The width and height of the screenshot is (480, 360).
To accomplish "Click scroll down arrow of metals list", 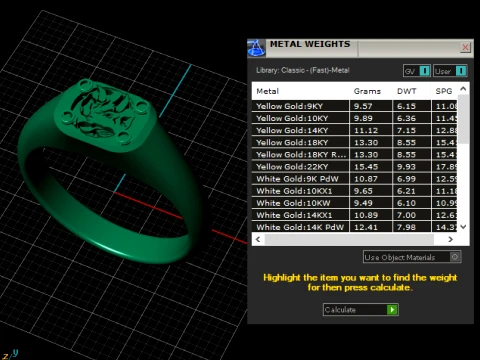I will pyautogui.click(x=463, y=227).
